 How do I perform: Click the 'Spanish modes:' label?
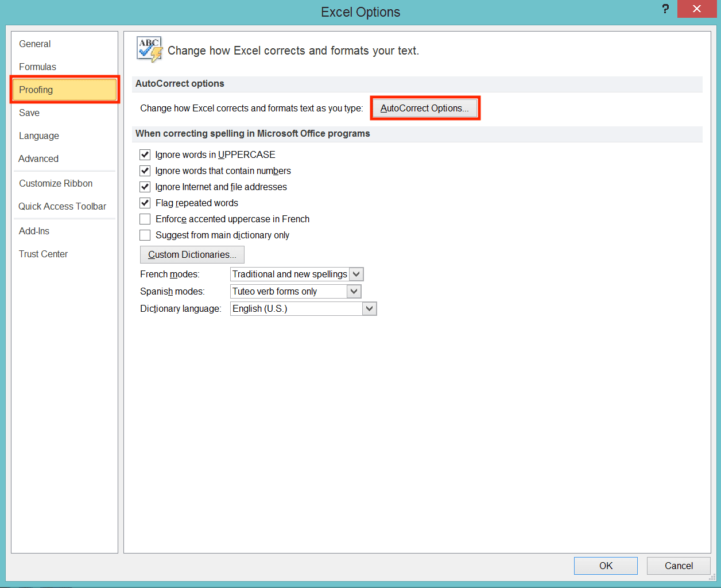172,292
